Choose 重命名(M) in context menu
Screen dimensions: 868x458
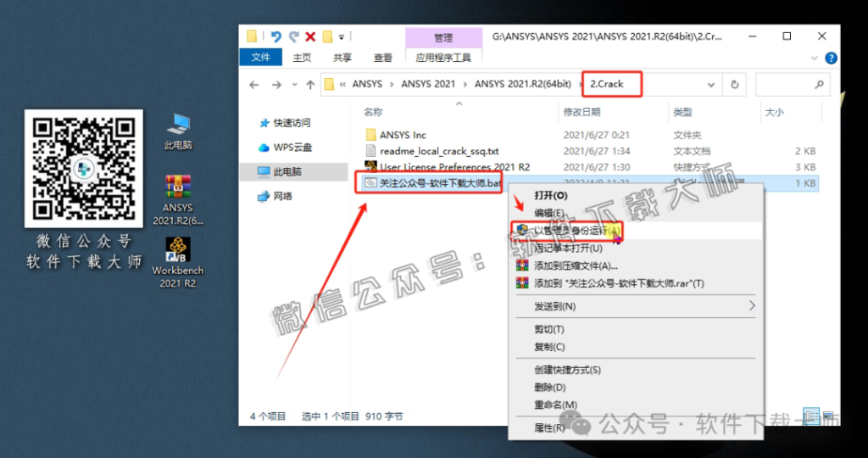(x=555, y=405)
